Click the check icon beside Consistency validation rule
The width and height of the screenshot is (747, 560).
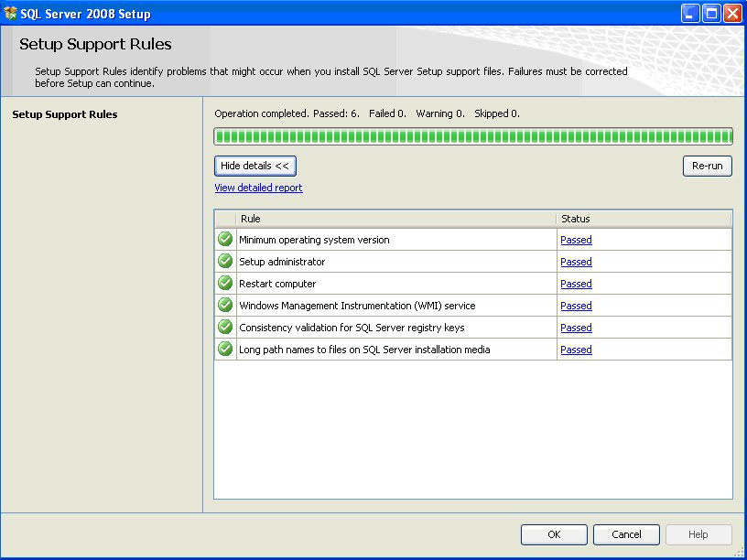pyautogui.click(x=224, y=328)
